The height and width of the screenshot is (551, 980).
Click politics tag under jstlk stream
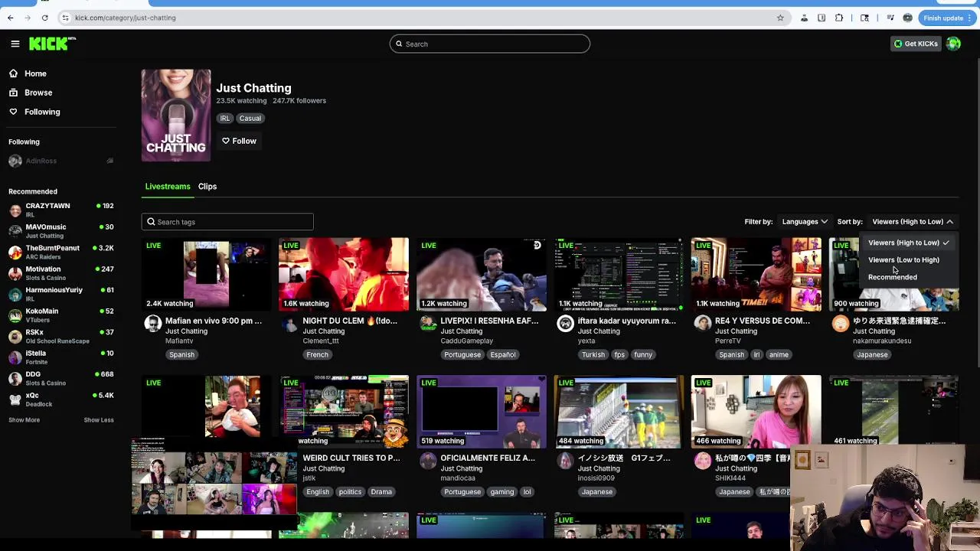click(350, 492)
